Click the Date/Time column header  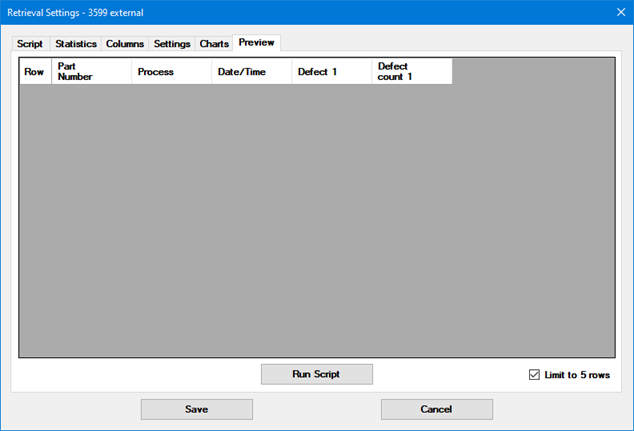[x=251, y=72]
